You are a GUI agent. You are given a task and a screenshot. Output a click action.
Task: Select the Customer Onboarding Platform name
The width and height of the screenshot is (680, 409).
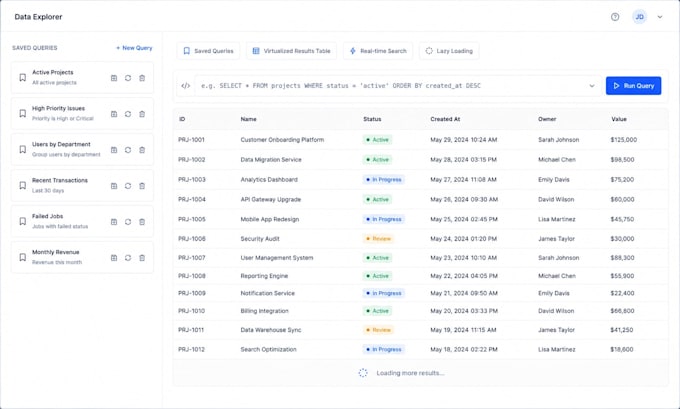tap(282, 140)
